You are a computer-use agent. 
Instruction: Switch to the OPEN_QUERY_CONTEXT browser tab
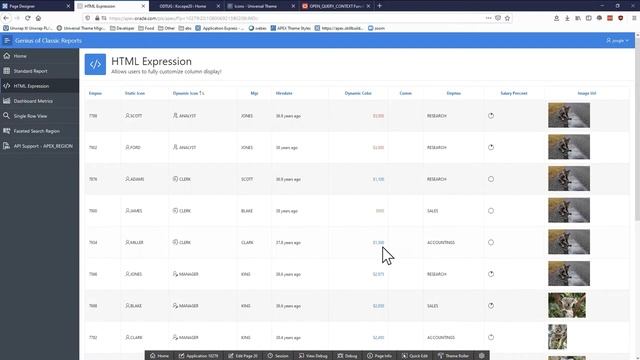[x=336, y=6]
